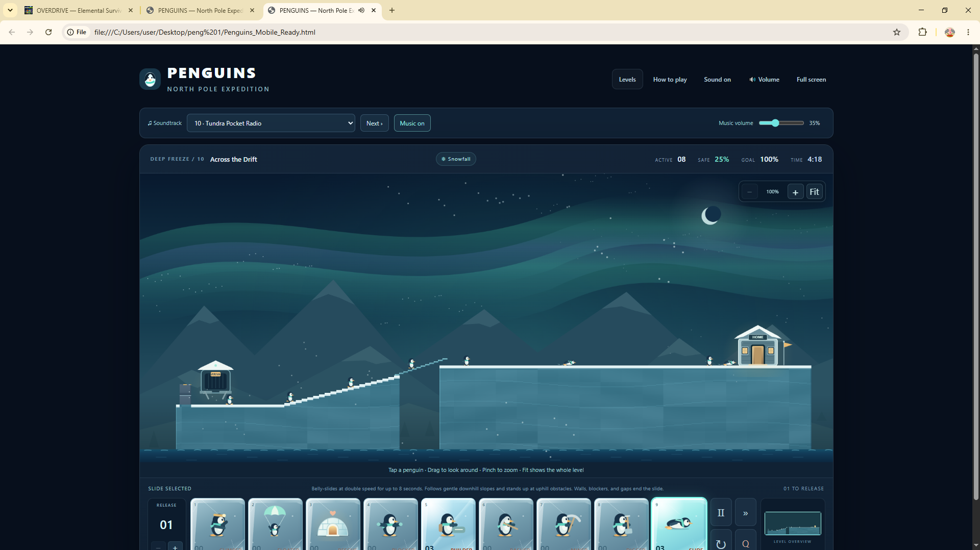
Task: Select the Basher skill card
Action: tap(506, 524)
